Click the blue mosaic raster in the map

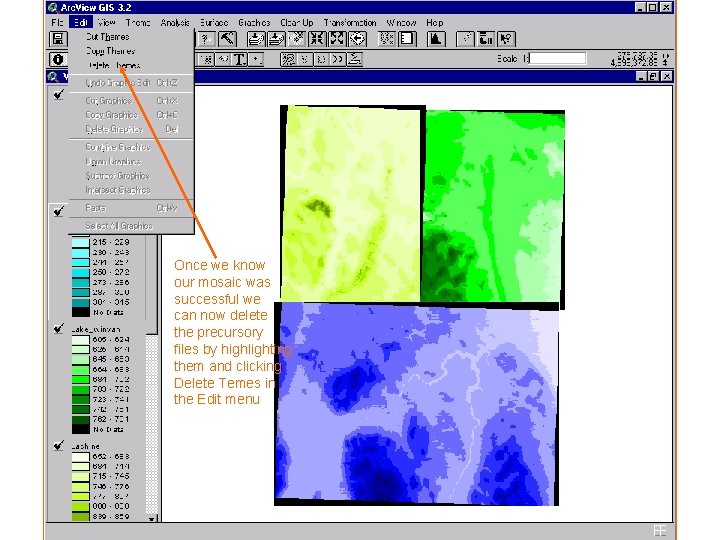coord(416,404)
